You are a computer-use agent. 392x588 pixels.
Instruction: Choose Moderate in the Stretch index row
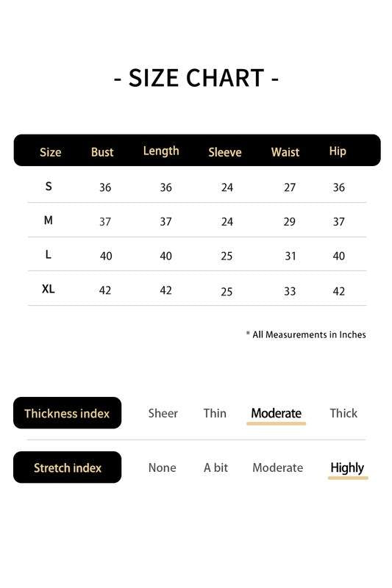[277, 467]
